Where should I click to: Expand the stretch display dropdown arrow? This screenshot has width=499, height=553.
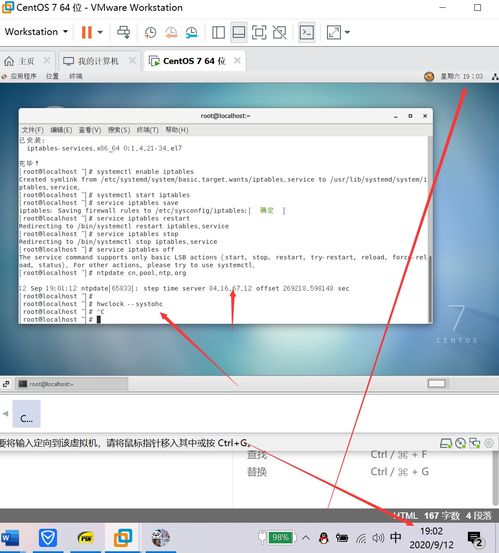347,32
